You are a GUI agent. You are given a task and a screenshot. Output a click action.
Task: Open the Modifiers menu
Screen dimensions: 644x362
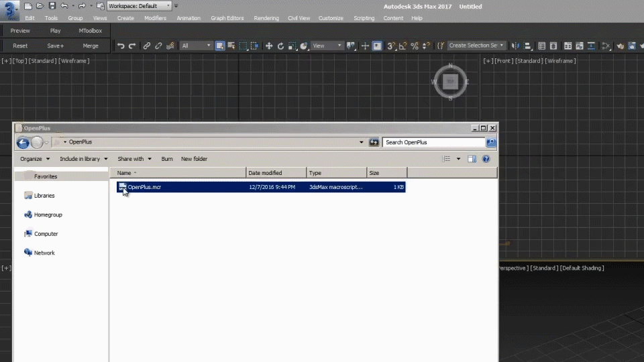click(155, 18)
